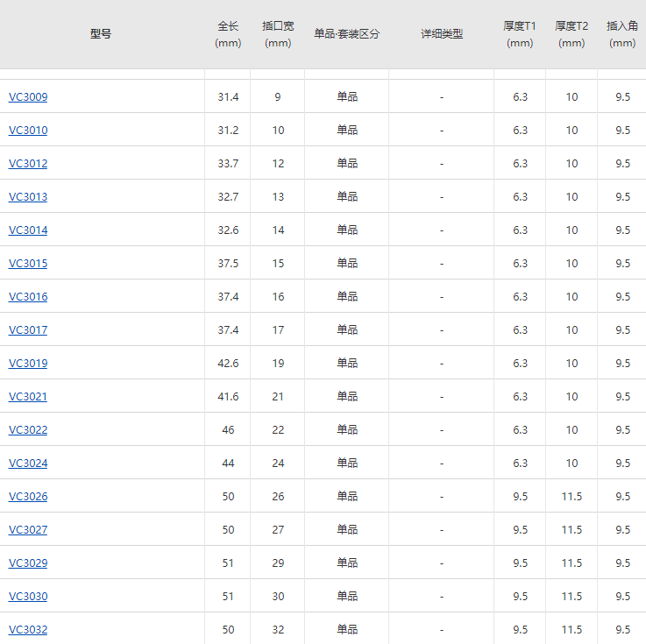The image size is (646, 644).
Task: Open the VC3026 model link
Action: click(28, 497)
